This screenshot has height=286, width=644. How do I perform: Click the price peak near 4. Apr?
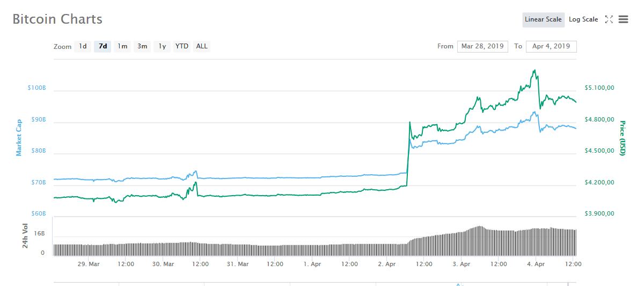534,70
